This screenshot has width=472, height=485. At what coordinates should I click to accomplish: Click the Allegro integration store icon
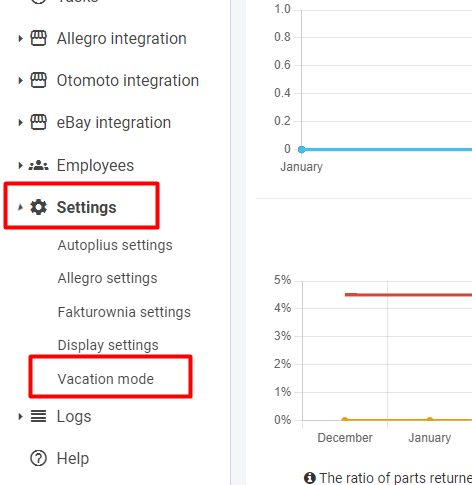tap(39, 38)
